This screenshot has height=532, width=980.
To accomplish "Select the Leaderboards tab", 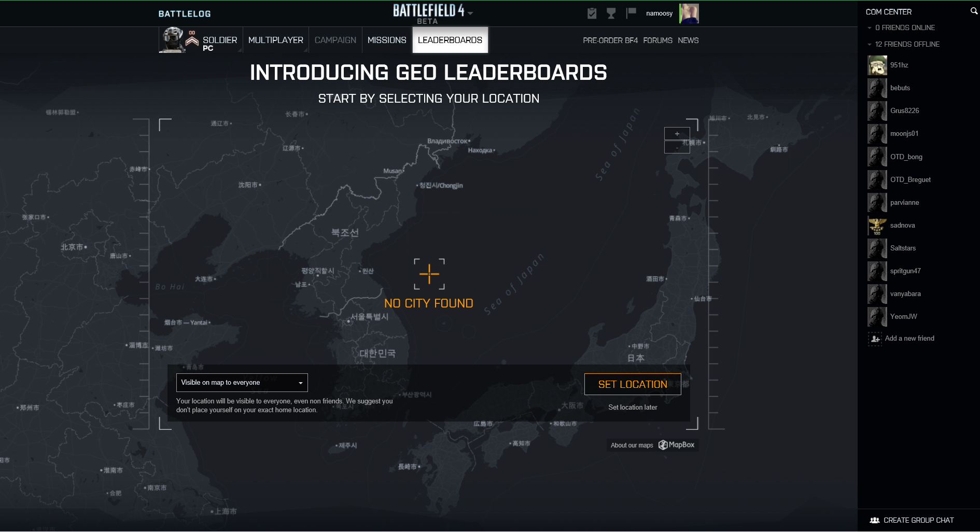I will pos(450,40).
